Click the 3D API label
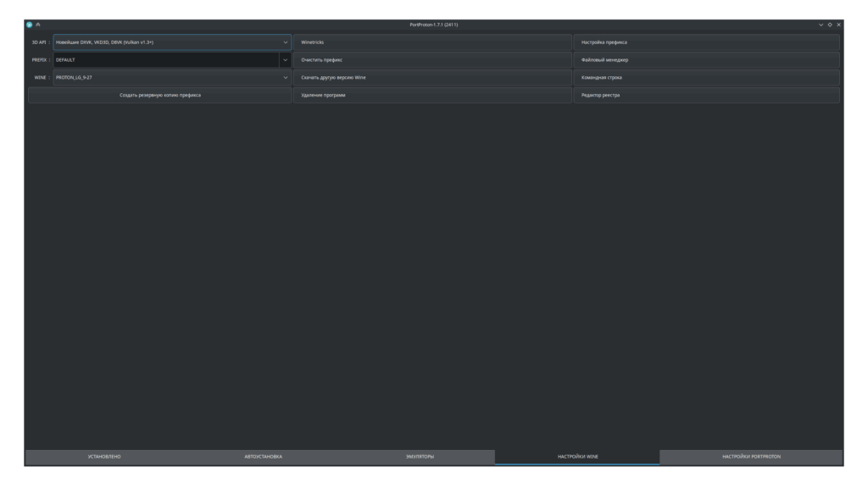The width and height of the screenshot is (868, 495). point(39,42)
